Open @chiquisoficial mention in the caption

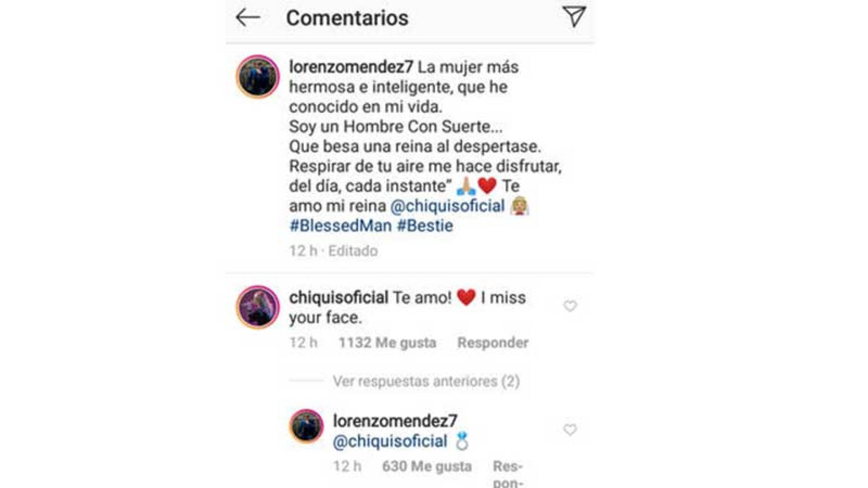pyautogui.click(x=448, y=206)
